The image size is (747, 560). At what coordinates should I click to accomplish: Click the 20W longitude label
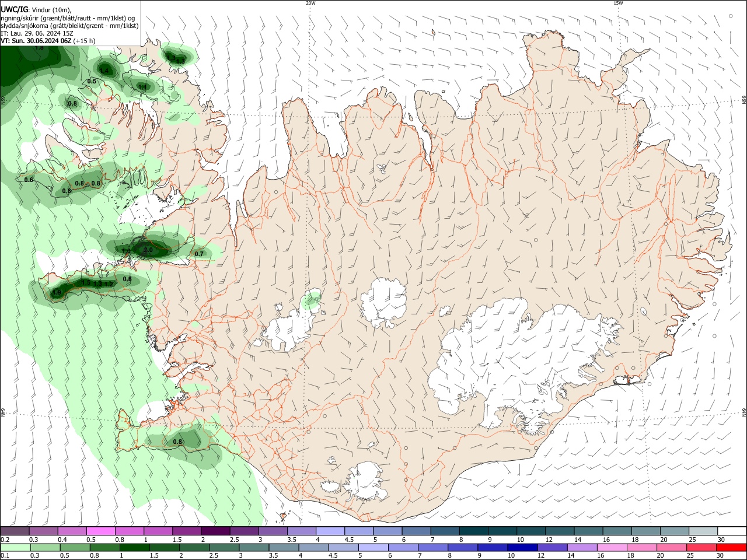click(x=310, y=3)
